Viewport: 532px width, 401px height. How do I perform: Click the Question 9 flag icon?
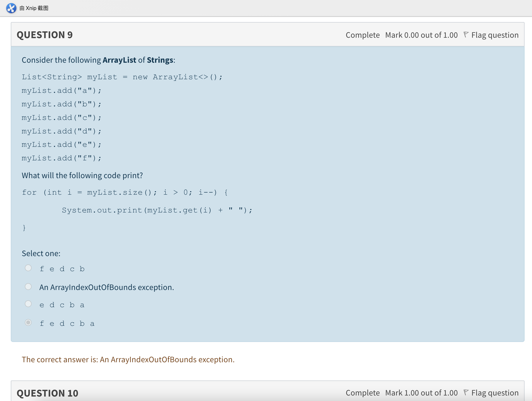coord(466,35)
